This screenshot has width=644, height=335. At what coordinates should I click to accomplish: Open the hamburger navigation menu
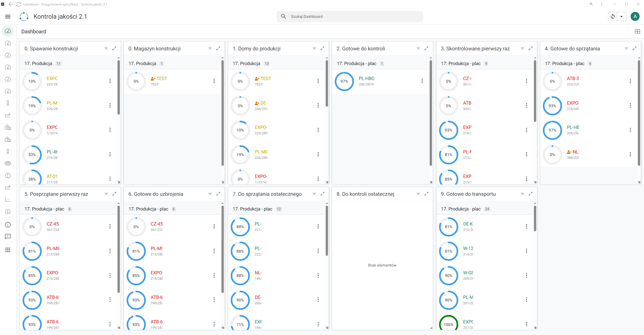8,17
